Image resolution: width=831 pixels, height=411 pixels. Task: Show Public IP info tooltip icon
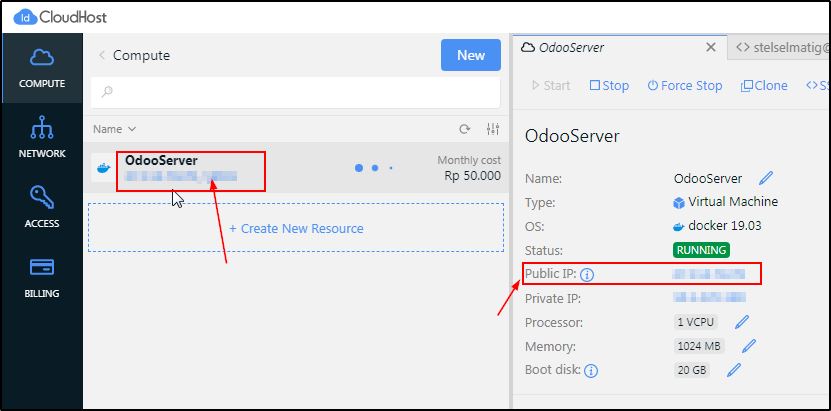588,274
